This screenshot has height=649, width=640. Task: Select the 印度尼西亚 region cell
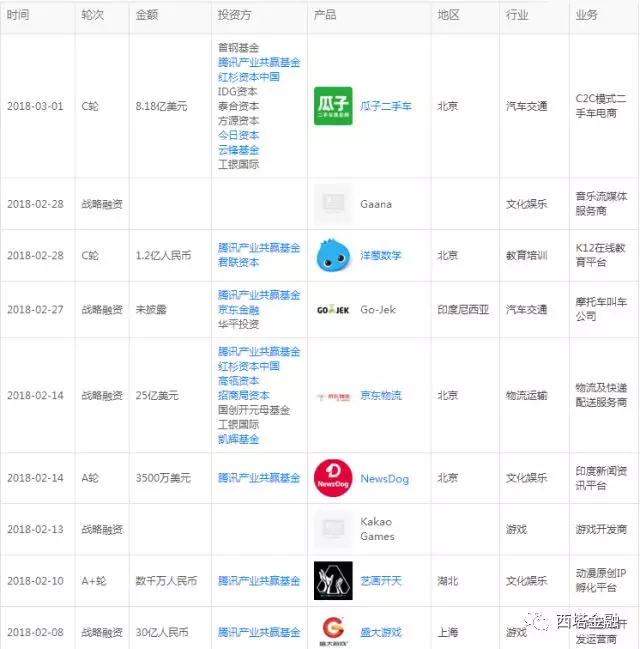[x=463, y=310]
